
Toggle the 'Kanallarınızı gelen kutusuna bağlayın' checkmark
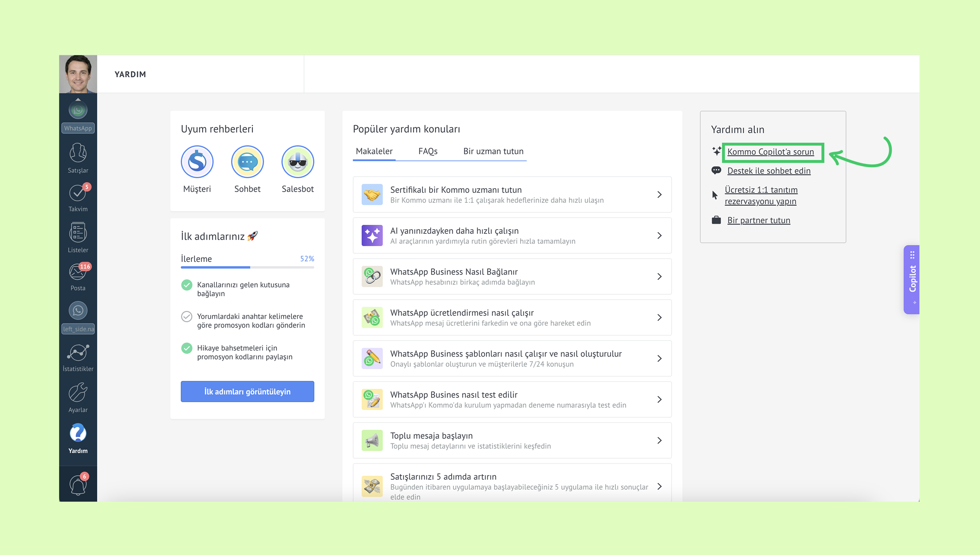pos(187,285)
